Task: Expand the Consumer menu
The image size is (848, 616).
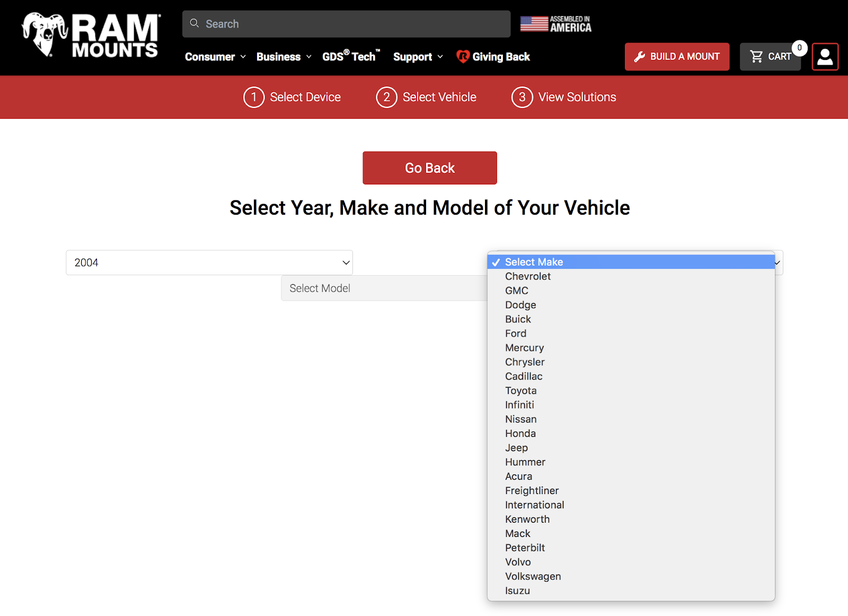Action: click(x=215, y=57)
